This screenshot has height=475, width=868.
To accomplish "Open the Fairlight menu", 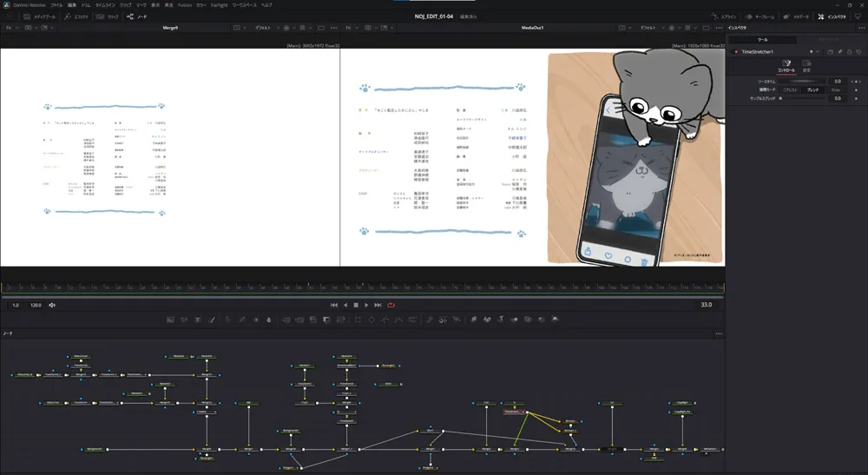I will (220, 5).
